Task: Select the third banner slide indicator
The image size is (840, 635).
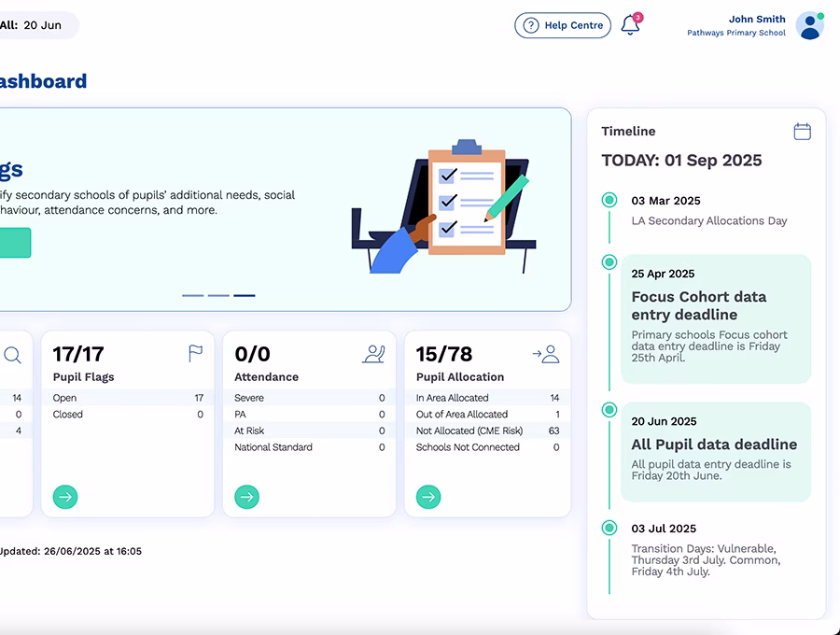Action: pos(245,295)
